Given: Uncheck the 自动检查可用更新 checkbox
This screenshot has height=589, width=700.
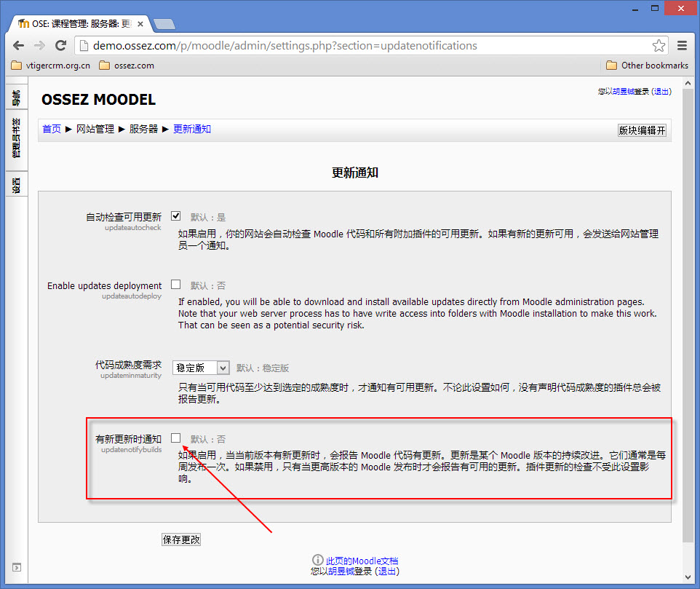Looking at the screenshot, I should point(176,216).
